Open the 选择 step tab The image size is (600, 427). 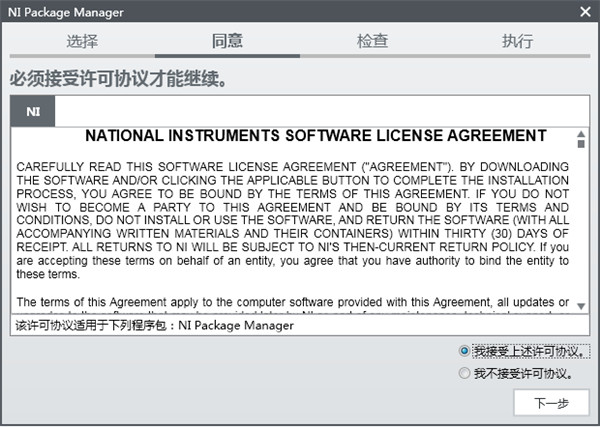[x=82, y=41]
